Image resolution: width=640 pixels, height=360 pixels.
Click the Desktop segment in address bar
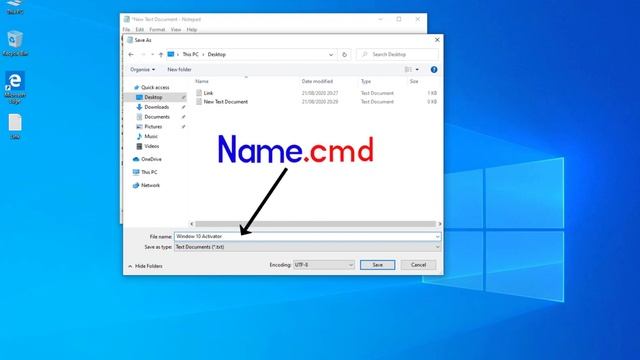pyautogui.click(x=216, y=54)
